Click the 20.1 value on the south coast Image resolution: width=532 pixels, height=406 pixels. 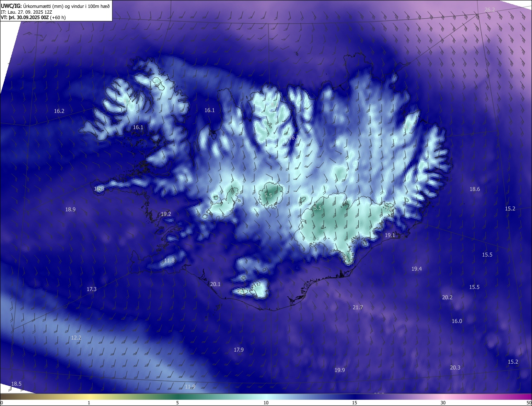pos(215,284)
